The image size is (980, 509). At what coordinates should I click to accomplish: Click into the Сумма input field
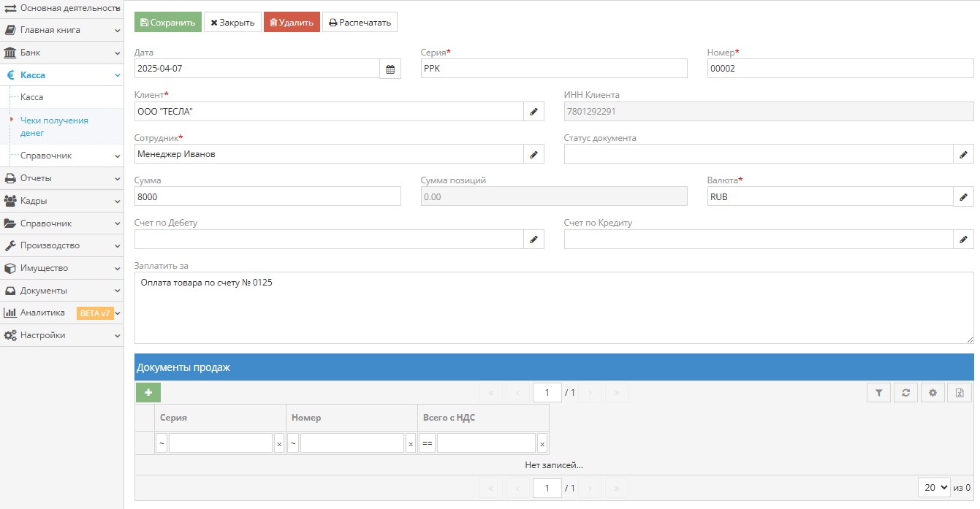coord(267,196)
